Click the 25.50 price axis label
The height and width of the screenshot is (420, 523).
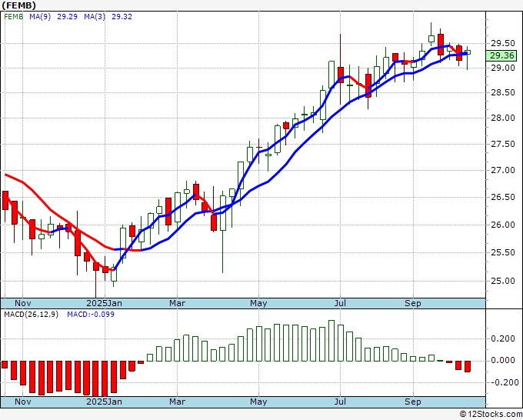(502, 252)
